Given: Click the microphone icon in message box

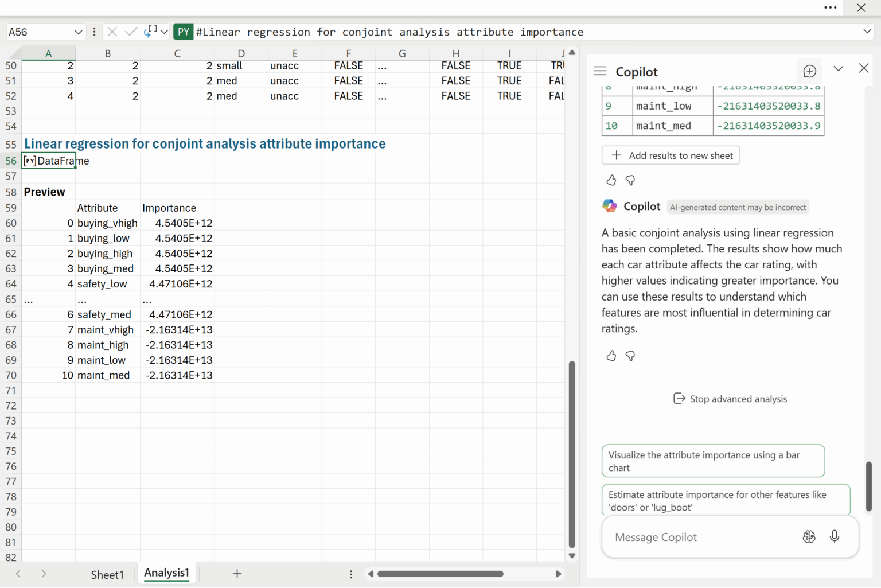Looking at the screenshot, I should tap(835, 536).
